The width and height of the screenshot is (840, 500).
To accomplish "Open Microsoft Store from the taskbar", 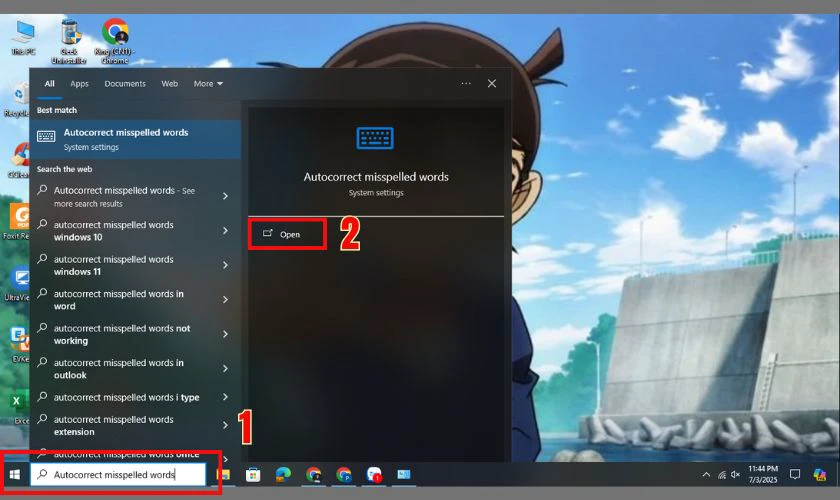I will tap(253, 475).
